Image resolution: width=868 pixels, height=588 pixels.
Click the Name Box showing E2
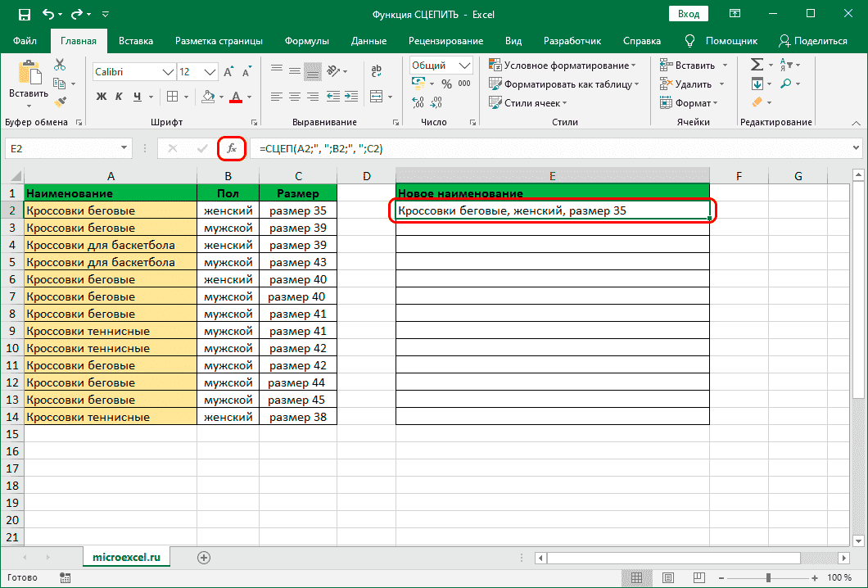coord(61,148)
